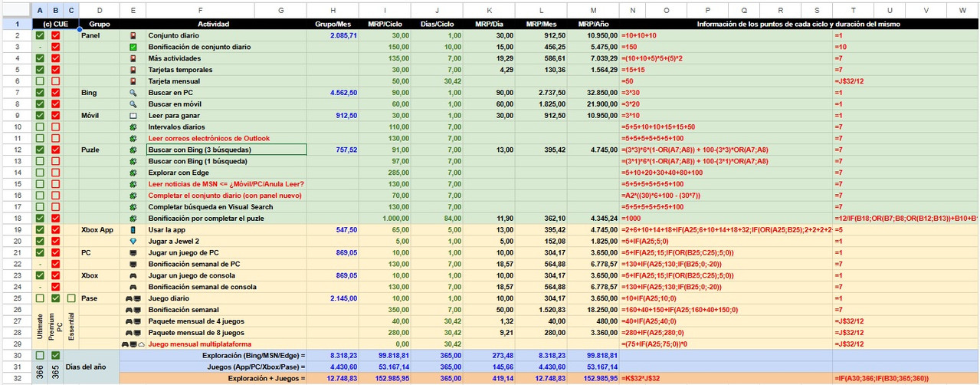Click the smartphone icon beside Usar la app

[x=133, y=230]
